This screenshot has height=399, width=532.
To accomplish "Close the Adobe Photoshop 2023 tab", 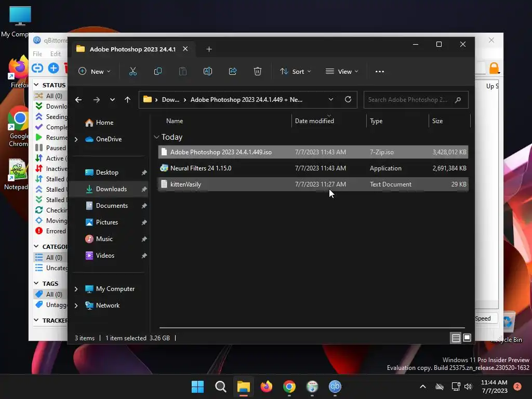I will (x=185, y=49).
